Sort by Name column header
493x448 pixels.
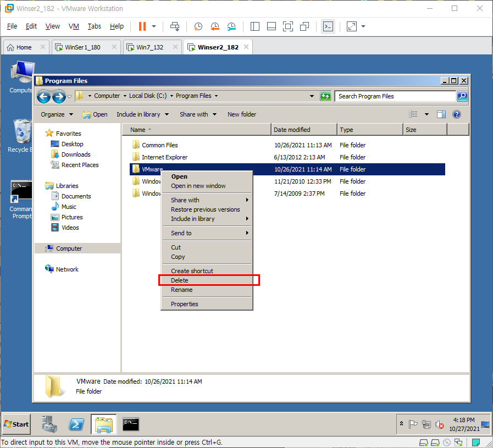(197, 130)
